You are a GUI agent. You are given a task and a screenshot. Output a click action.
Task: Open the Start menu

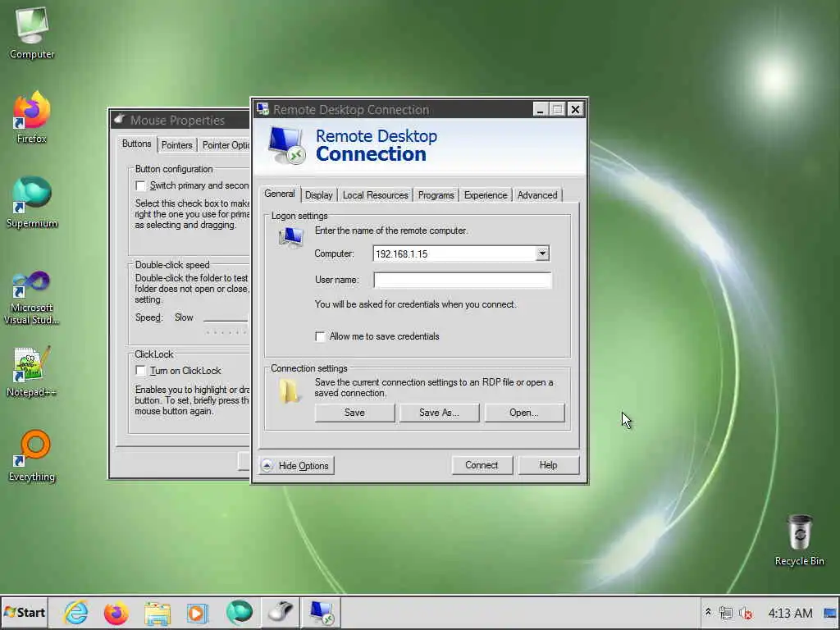click(x=25, y=612)
